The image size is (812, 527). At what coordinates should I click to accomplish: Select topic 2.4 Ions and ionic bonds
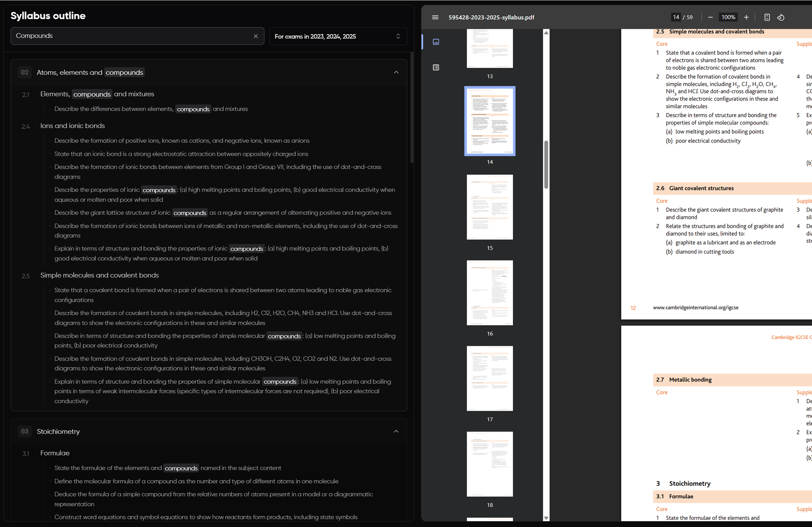pyautogui.click(x=72, y=126)
